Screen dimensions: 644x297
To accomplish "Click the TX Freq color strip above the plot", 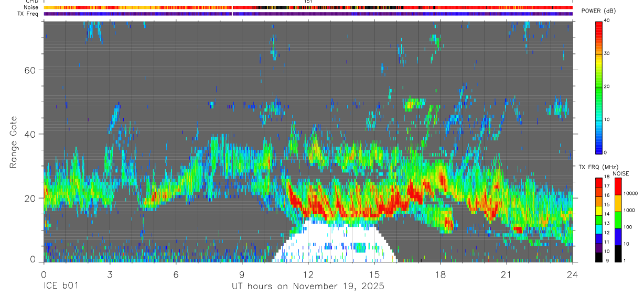I will pyautogui.click(x=308, y=14).
